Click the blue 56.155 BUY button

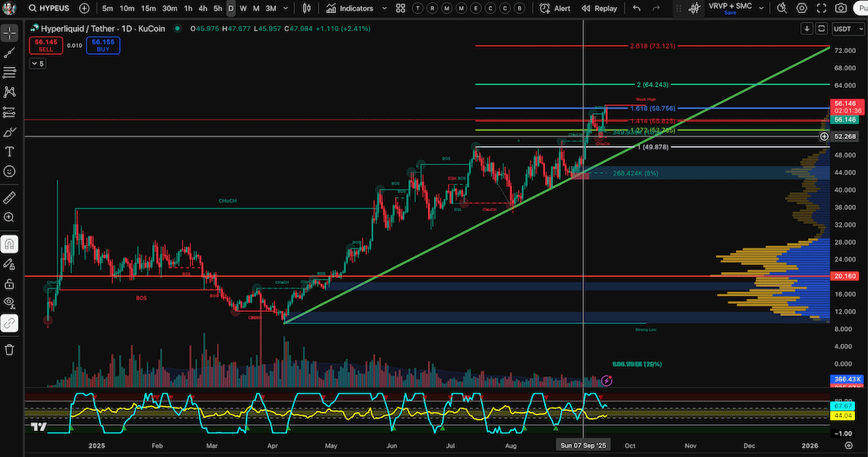pos(103,45)
